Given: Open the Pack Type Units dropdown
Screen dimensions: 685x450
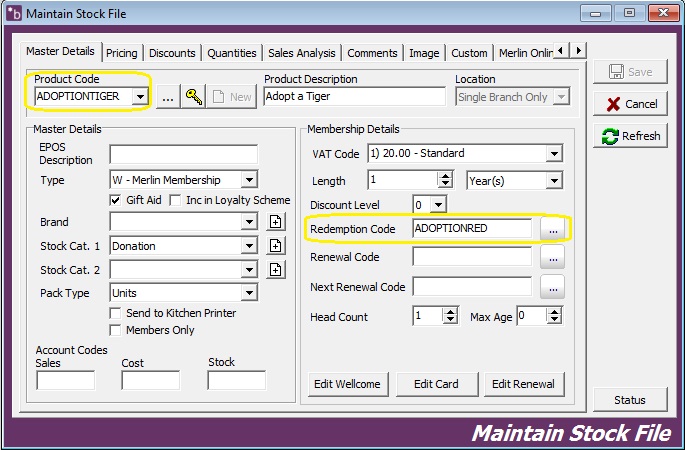Looking at the screenshot, I should (x=249, y=293).
